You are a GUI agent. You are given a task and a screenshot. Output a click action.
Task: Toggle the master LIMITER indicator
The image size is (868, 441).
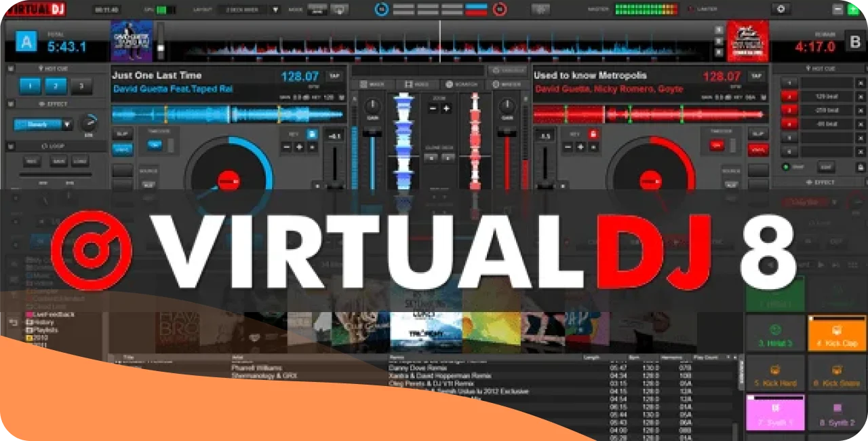[703, 9]
